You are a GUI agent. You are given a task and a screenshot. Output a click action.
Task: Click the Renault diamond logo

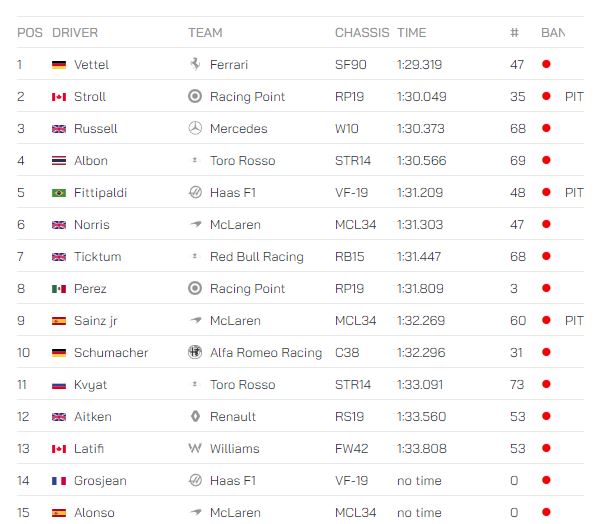(x=195, y=416)
